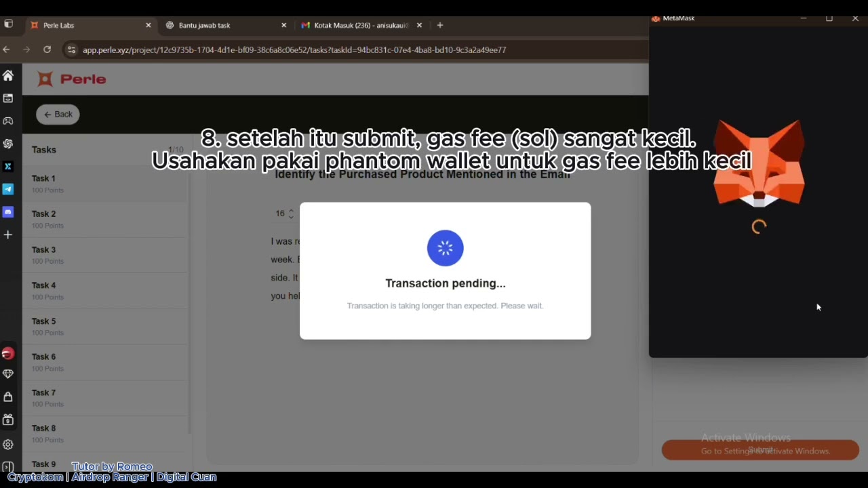Close the Bantu jawab task tab
This screenshot has width=868, height=488.
[284, 25]
